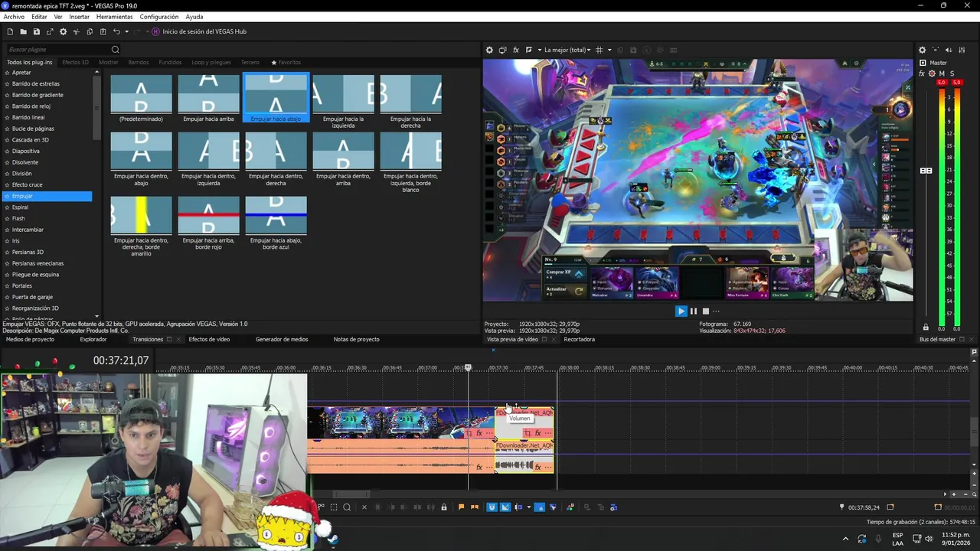Toggle external monitor preview icon
Viewport: 980px width, 551px height.
pyautogui.click(x=502, y=50)
